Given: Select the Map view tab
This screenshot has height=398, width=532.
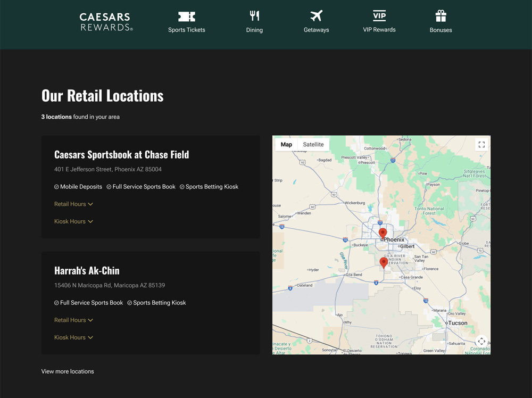Looking at the screenshot, I should click(x=286, y=145).
